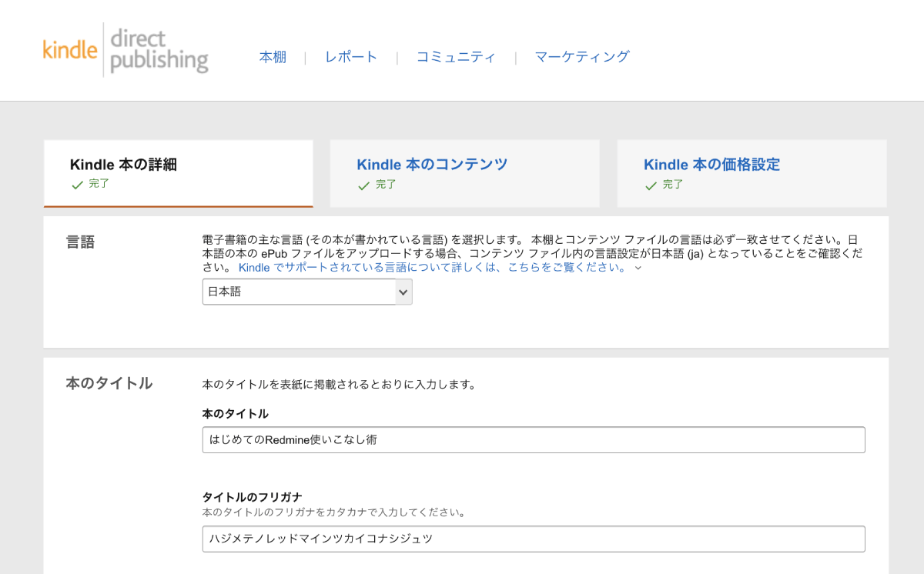This screenshot has height=574, width=924.
Task: Open the 本棚 navigation link
Action: (x=273, y=57)
